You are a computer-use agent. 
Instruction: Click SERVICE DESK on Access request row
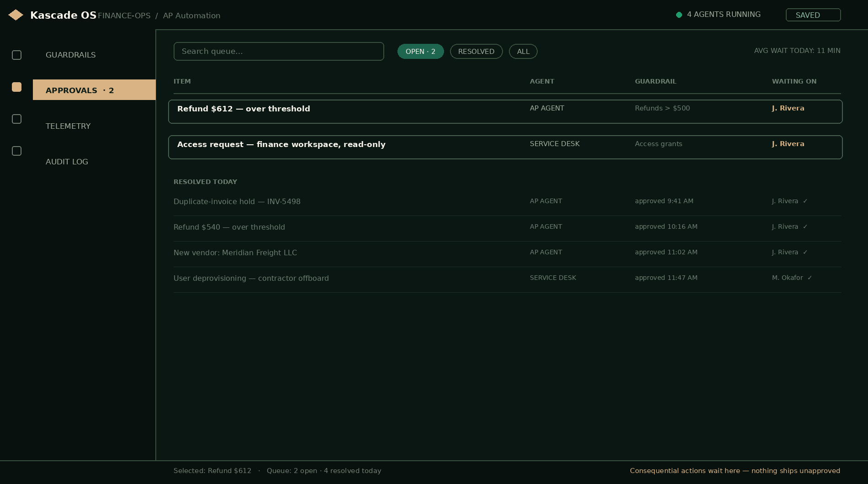coord(555,144)
